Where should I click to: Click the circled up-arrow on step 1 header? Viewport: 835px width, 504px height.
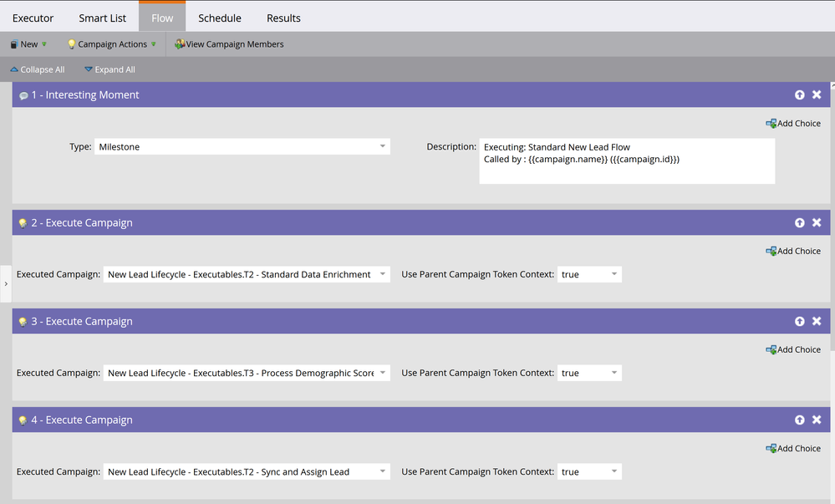(x=799, y=94)
